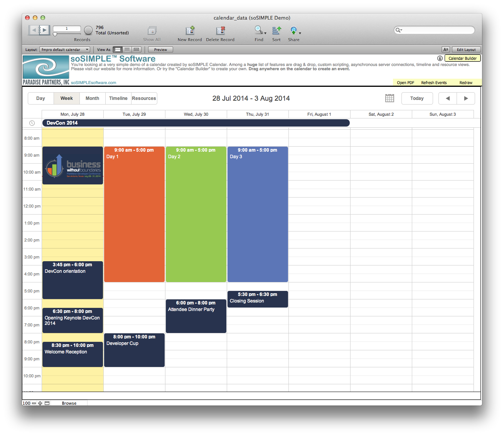504x436 pixels.
Task: Toggle the status toolbar icon at bottom
Action: [x=47, y=403]
